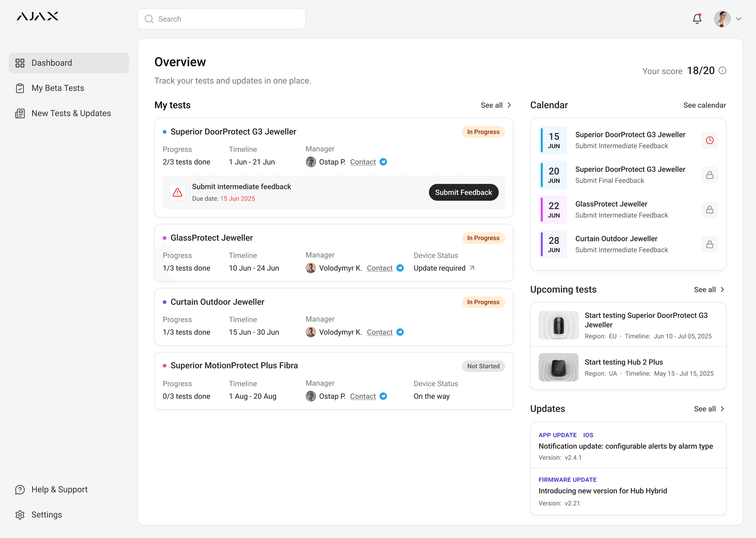Click the AJAX logo
Screen dimensions: 756x538
pyautogui.click(x=37, y=17)
